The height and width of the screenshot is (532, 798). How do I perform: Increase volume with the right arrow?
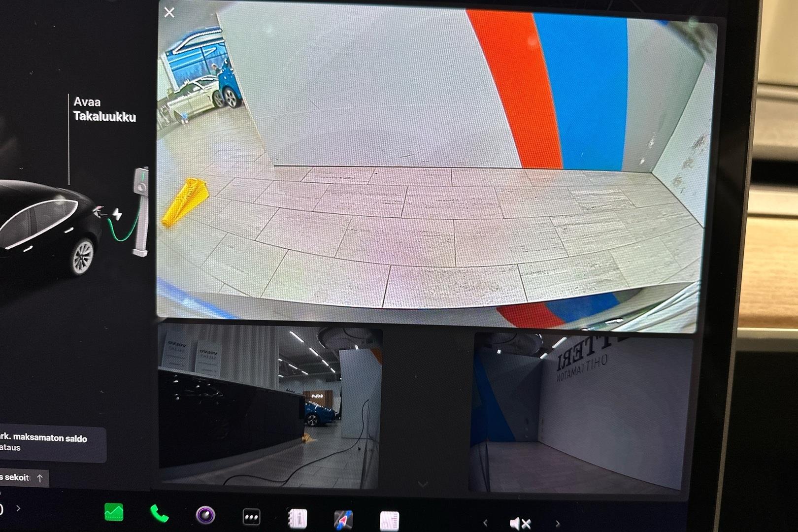[x=558, y=524]
